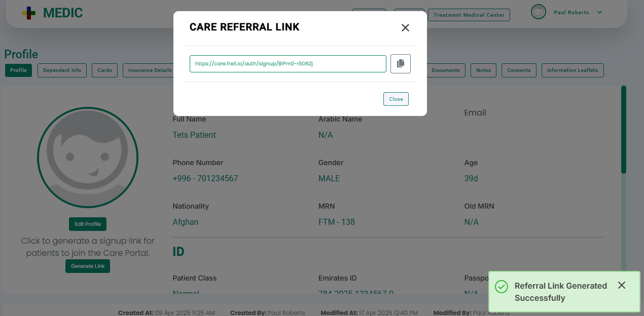Open the Insurance Details tab
The height and width of the screenshot is (316, 644).
149,70
